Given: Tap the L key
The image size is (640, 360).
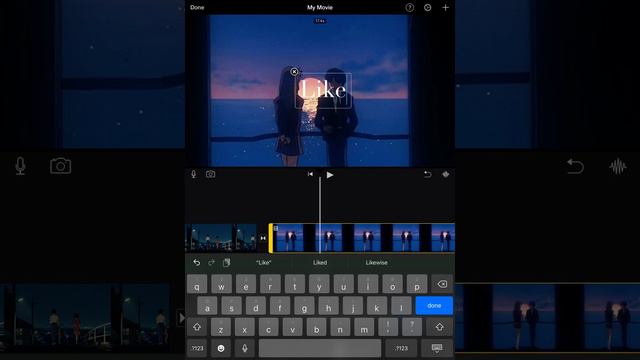Looking at the screenshot, I should coord(401,305).
